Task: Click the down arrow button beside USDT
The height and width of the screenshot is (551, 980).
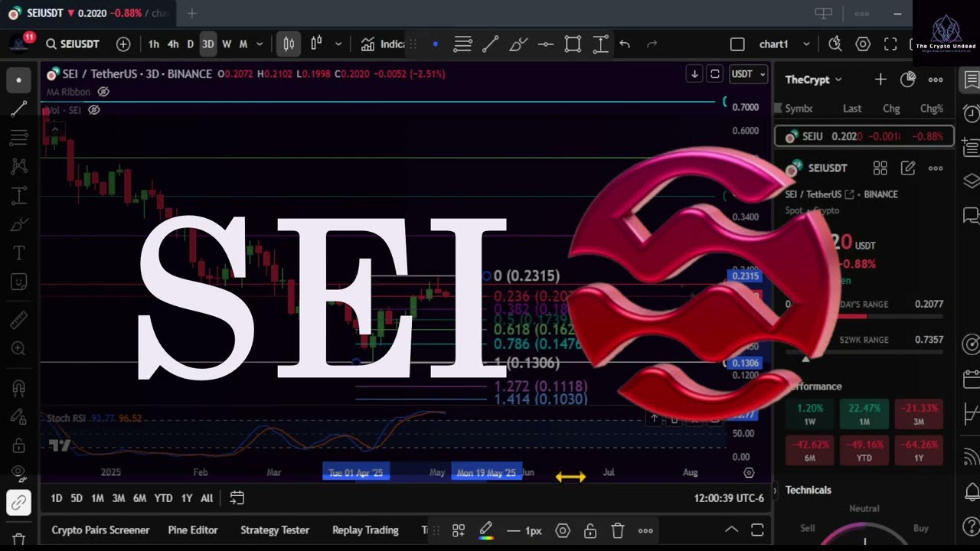Action: click(694, 74)
